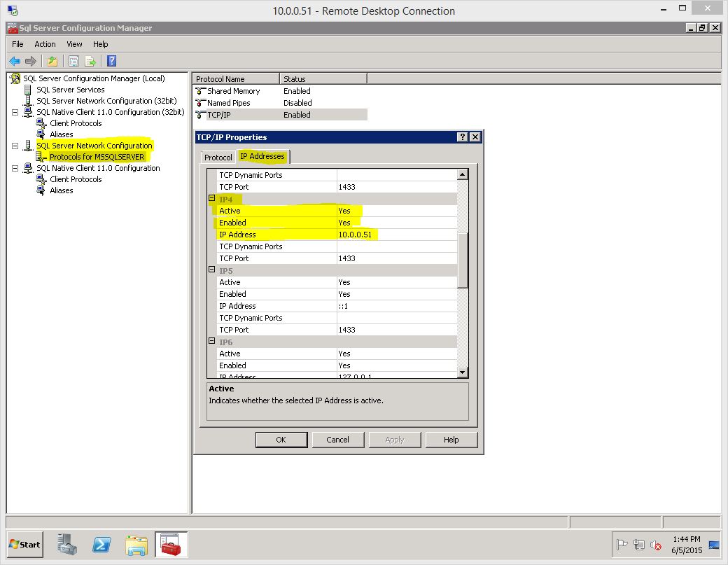This screenshot has width=728, height=565.
Task: Select SQL Server Configuration Manager (Local) root node
Action: (94, 78)
